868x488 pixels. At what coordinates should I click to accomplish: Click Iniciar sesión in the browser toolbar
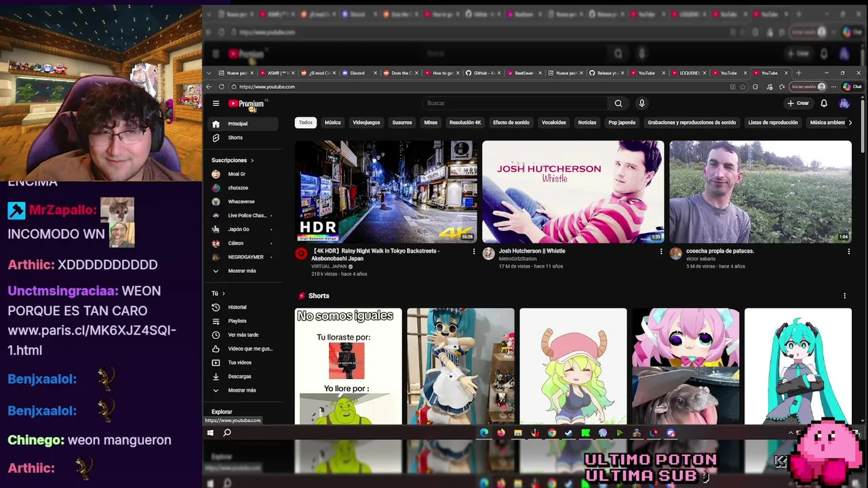coord(808,87)
